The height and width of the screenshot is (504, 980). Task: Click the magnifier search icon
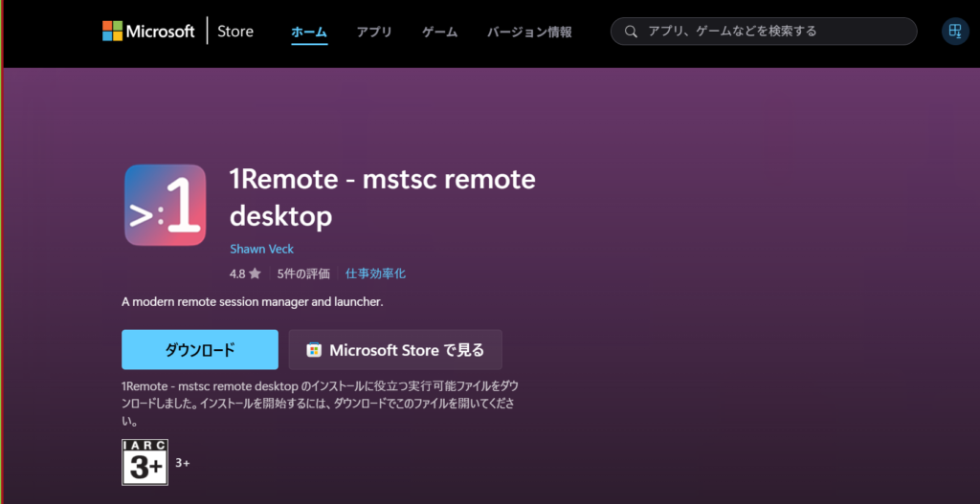[x=631, y=32]
